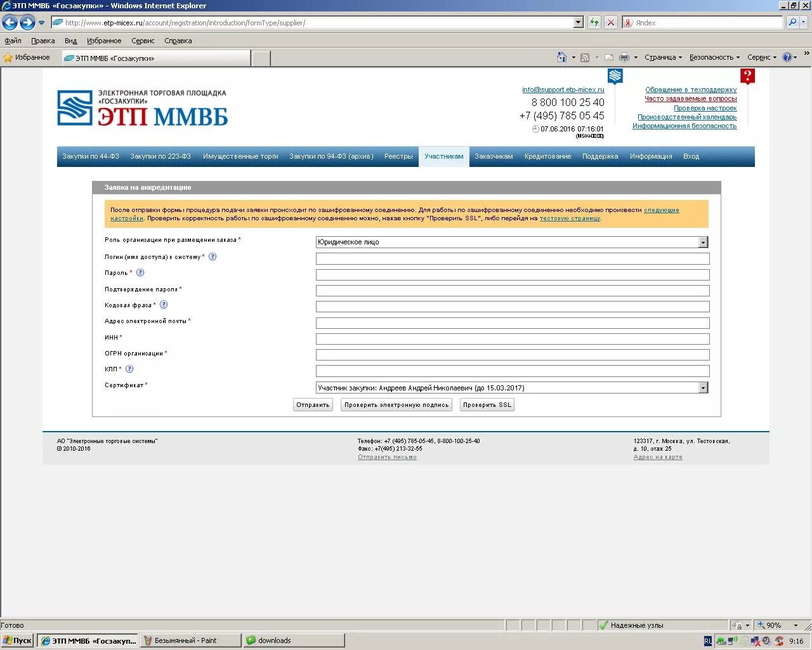812x650 pixels.
Task: Click the Read Mail envelope icon
Action: coord(609,57)
